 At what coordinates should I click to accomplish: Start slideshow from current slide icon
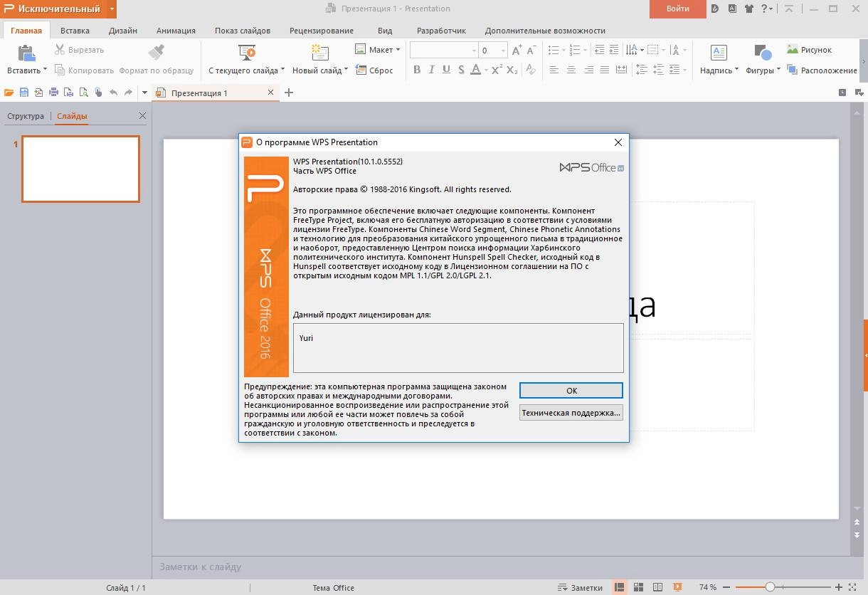[247, 53]
